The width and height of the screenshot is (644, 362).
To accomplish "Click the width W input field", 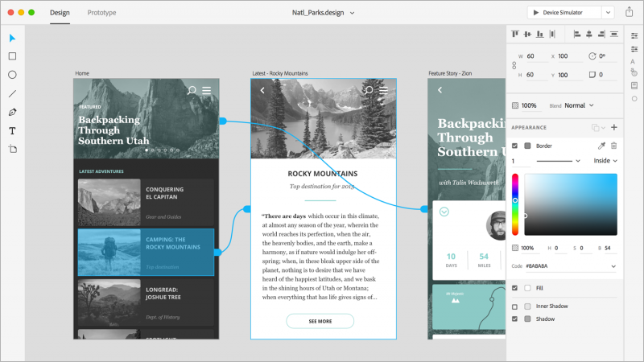I will point(537,56).
